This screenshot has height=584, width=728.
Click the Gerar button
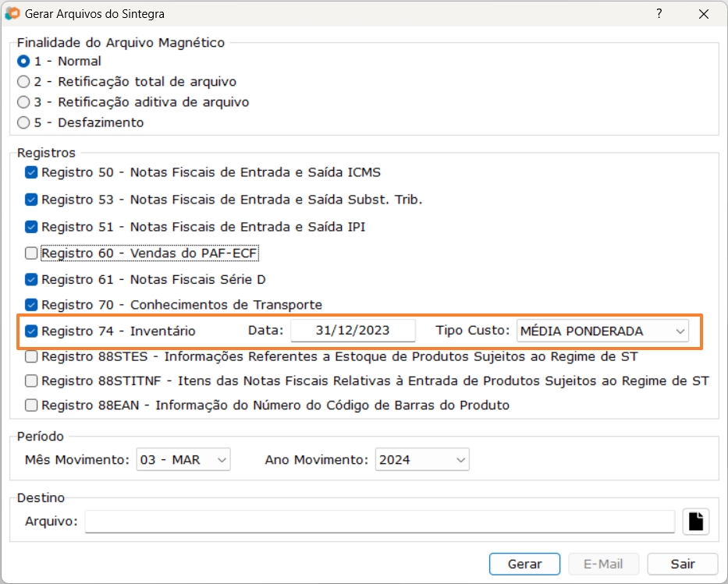click(524, 564)
